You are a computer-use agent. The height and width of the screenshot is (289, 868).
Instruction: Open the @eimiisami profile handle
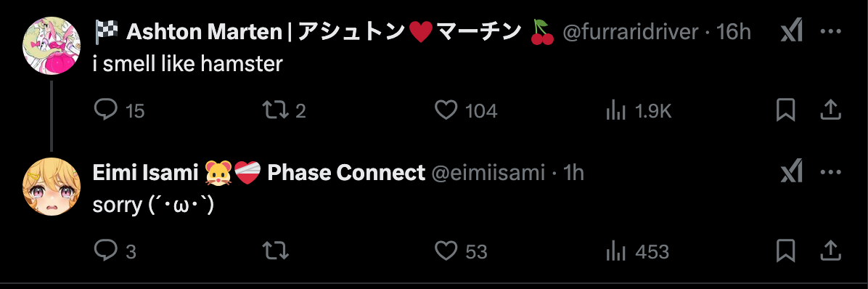[x=488, y=174]
